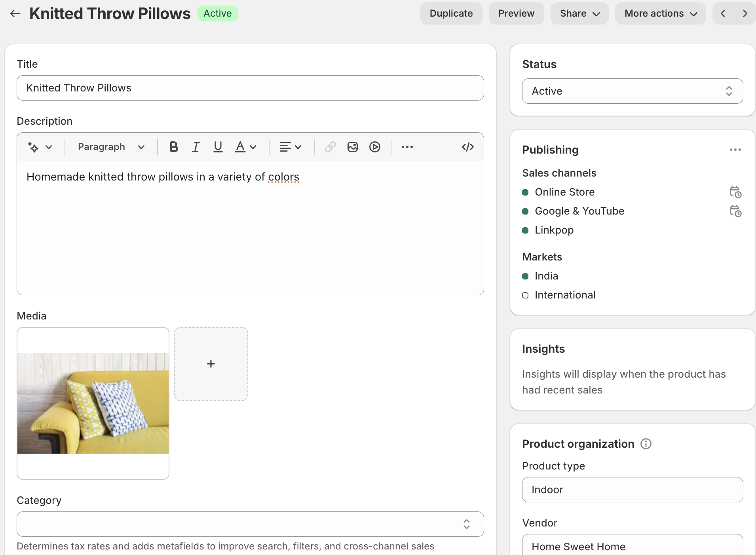The image size is (756, 555).
Task: Expand the AI suggestions chevron
Action: [49, 147]
